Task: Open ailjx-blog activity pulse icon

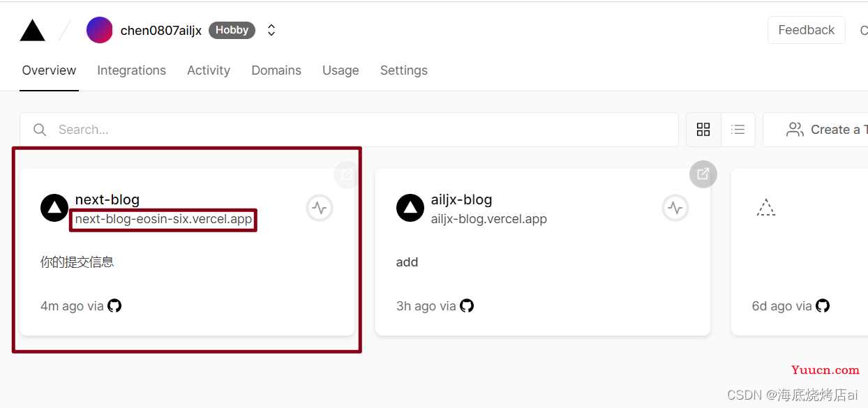Action: 675,208
